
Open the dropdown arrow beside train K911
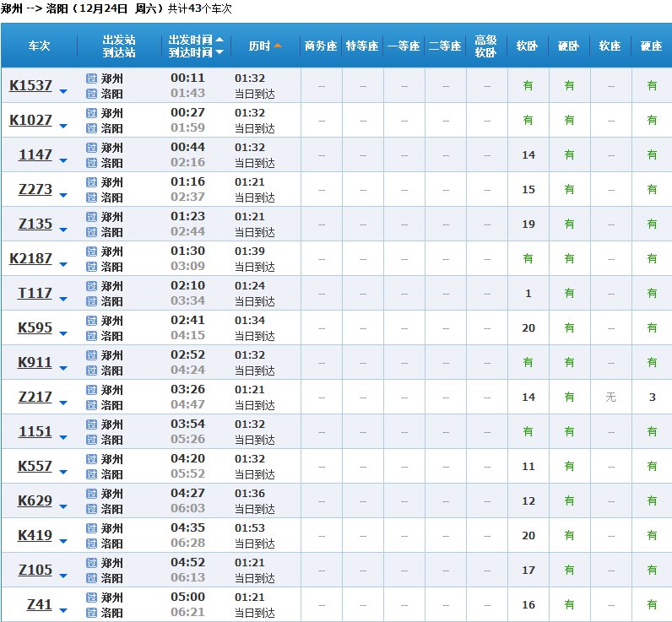coord(63,369)
